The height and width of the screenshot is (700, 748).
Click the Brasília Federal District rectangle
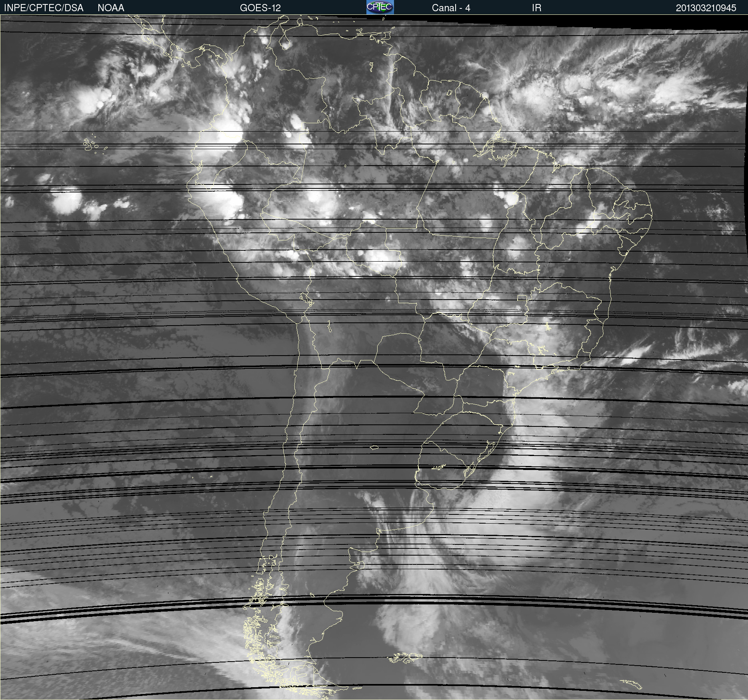pos(522,298)
